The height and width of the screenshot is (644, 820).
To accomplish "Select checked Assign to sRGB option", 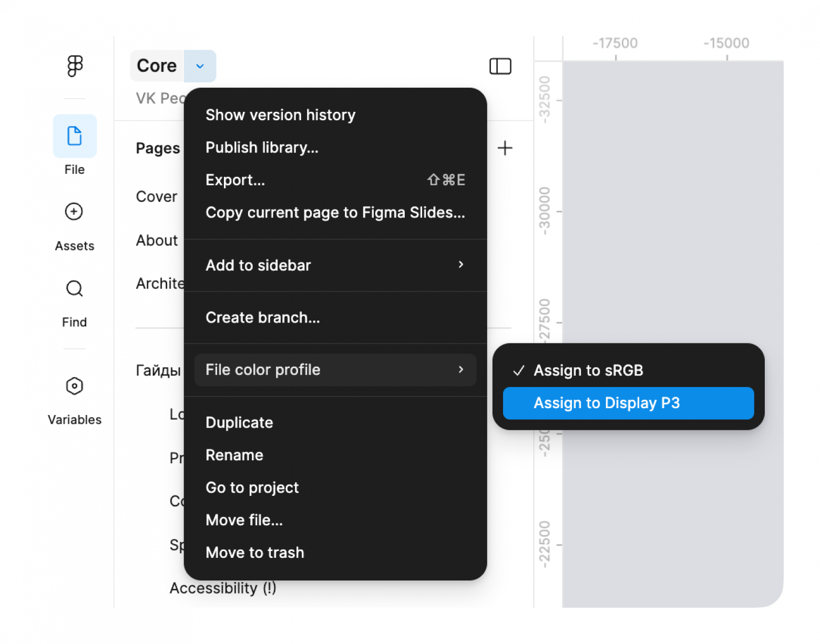I will point(588,370).
